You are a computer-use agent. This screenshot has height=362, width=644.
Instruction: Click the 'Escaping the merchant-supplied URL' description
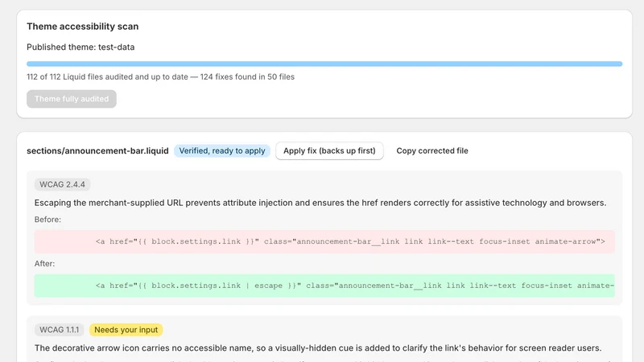pos(320,203)
